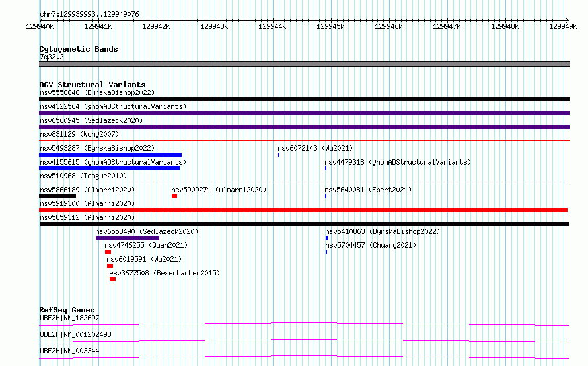The image size is (588, 366).
Task: Click the 129944k ruler tick label
Action: click(x=272, y=26)
